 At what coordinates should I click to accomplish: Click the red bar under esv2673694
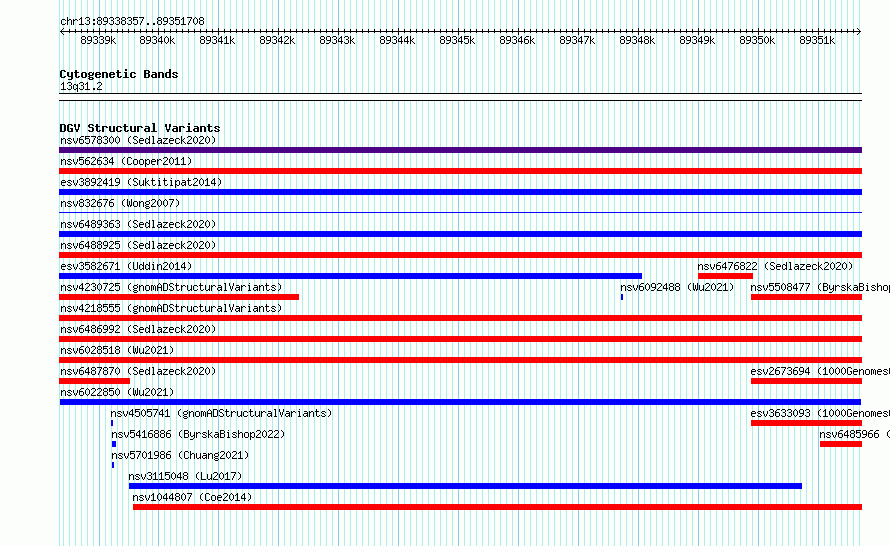click(x=806, y=381)
